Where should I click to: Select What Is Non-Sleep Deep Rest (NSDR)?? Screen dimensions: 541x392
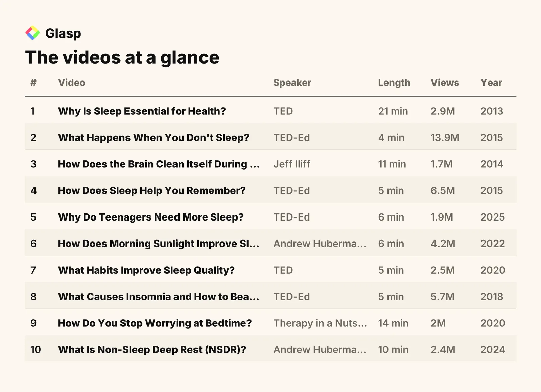tap(152, 350)
